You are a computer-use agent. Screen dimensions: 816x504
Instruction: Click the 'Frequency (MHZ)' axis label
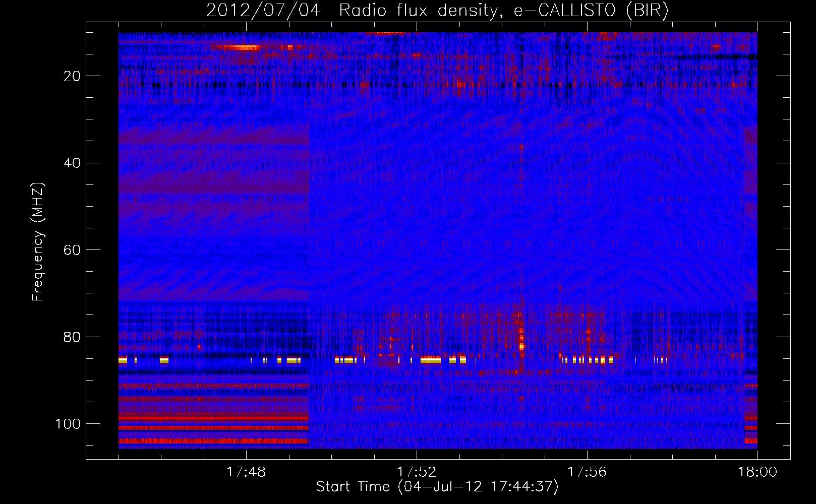tap(38, 242)
